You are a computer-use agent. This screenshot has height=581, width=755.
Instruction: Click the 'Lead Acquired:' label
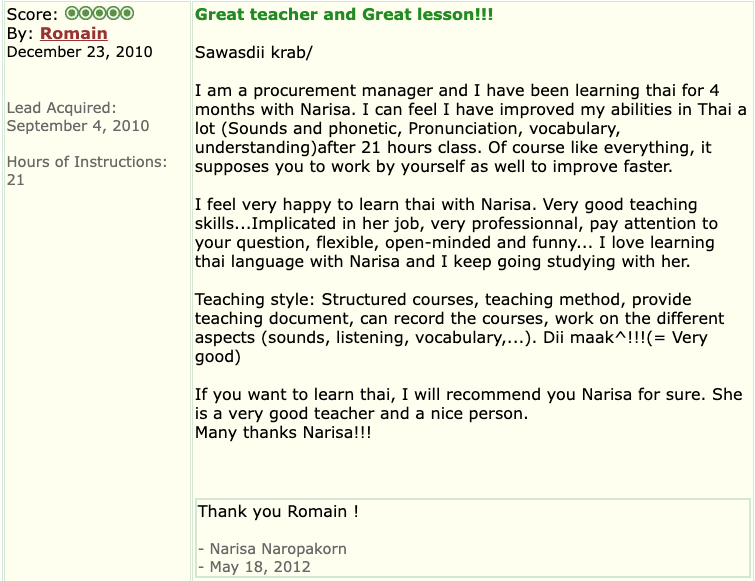tap(62, 108)
